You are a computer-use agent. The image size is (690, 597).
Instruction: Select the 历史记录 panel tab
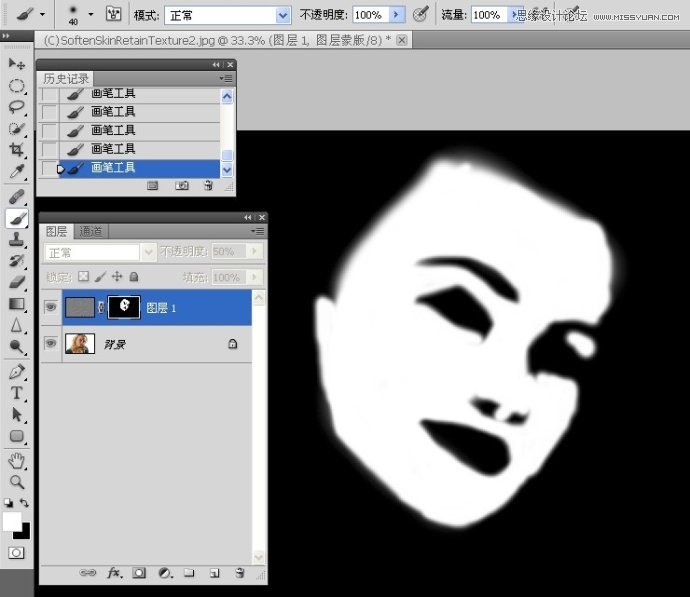[66, 78]
